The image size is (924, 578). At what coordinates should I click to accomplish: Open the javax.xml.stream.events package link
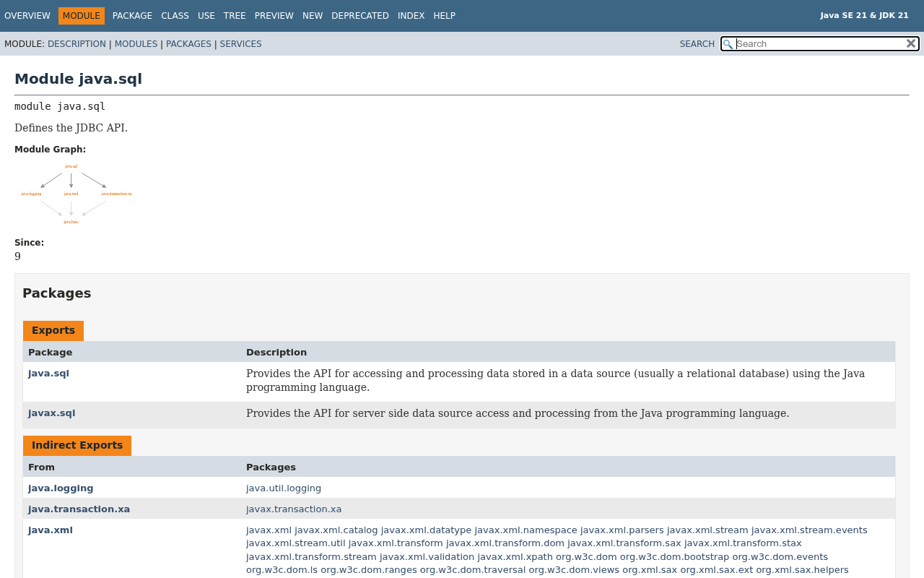809,530
